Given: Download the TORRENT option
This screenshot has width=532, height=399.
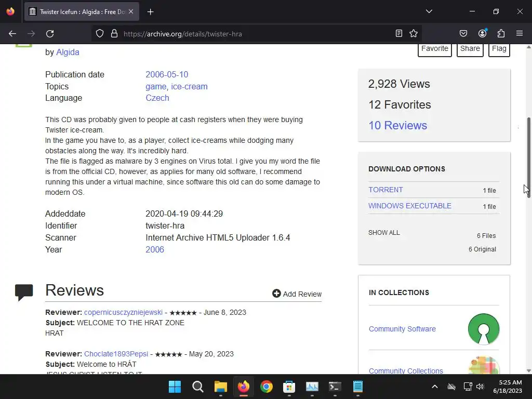Looking at the screenshot, I should [385, 190].
